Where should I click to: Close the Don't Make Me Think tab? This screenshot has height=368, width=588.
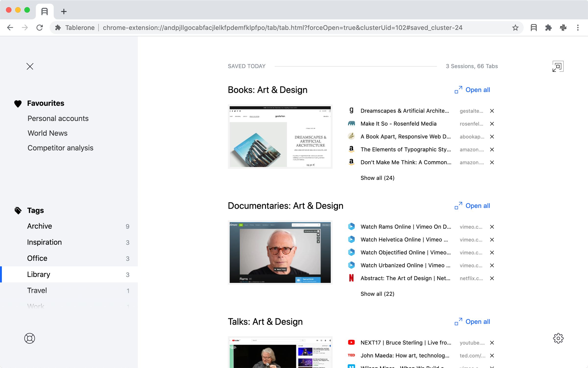(x=492, y=162)
